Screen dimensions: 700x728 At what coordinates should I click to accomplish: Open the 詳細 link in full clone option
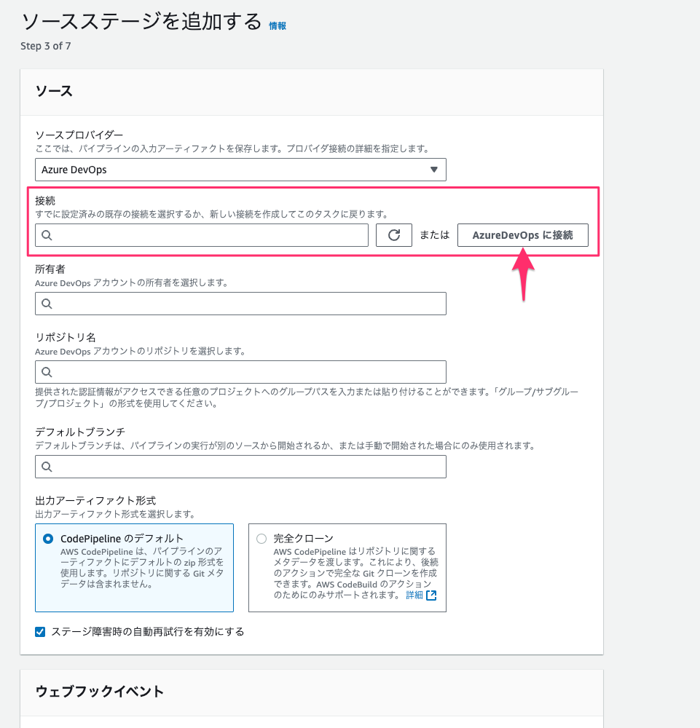point(414,596)
